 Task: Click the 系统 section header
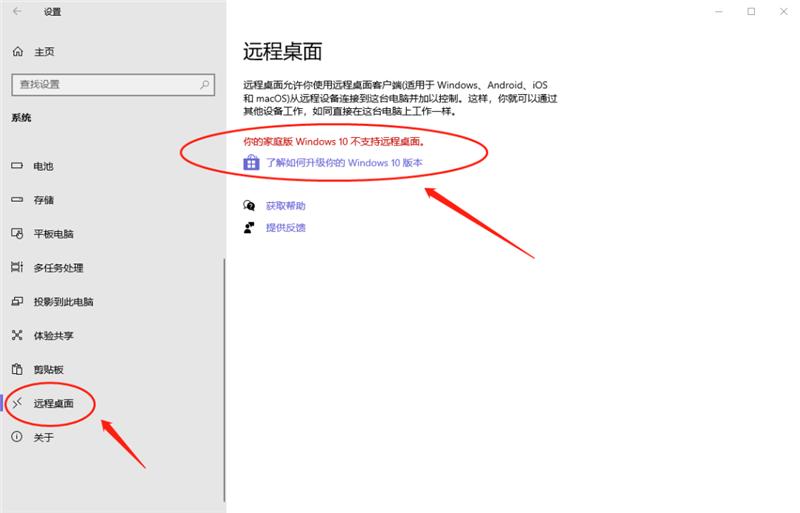21,117
